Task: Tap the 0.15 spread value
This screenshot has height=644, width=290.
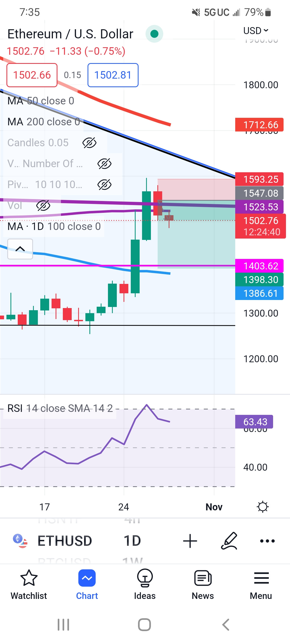Action: coord(73,75)
